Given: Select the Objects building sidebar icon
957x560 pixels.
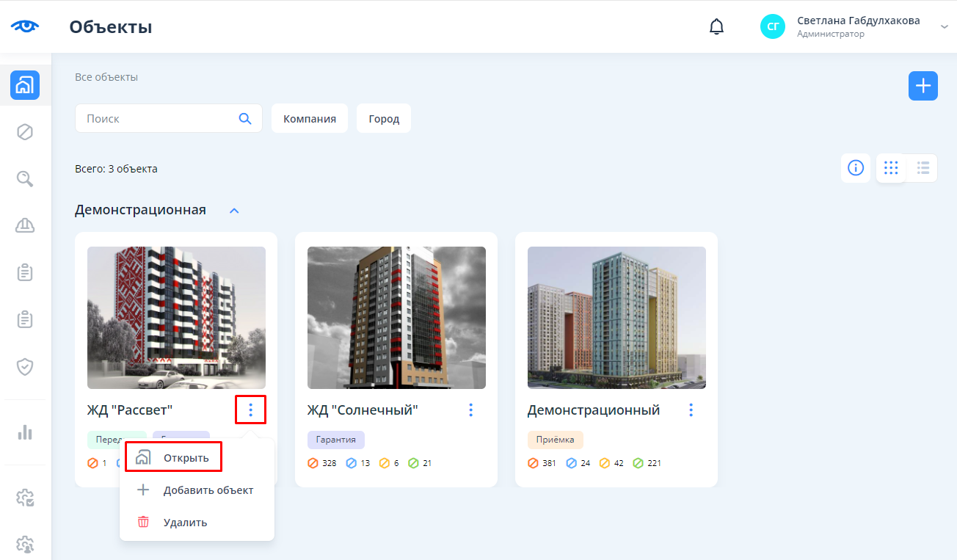Looking at the screenshot, I should click(x=25, y=85).
